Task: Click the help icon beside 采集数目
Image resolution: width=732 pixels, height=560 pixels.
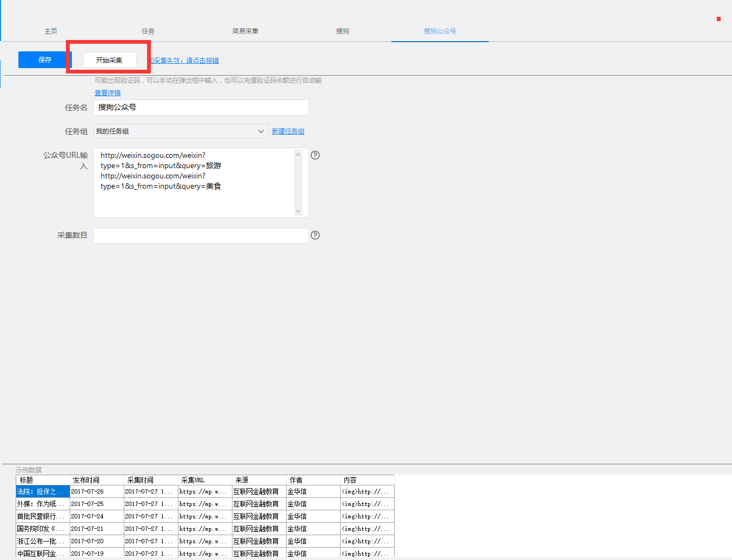Action: (315, 235)
